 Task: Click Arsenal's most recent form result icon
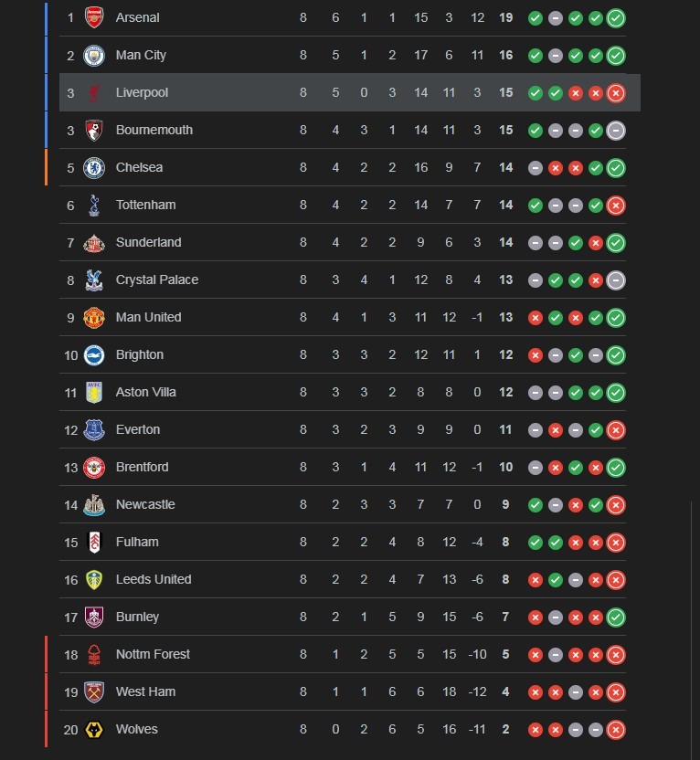[616, 17]
